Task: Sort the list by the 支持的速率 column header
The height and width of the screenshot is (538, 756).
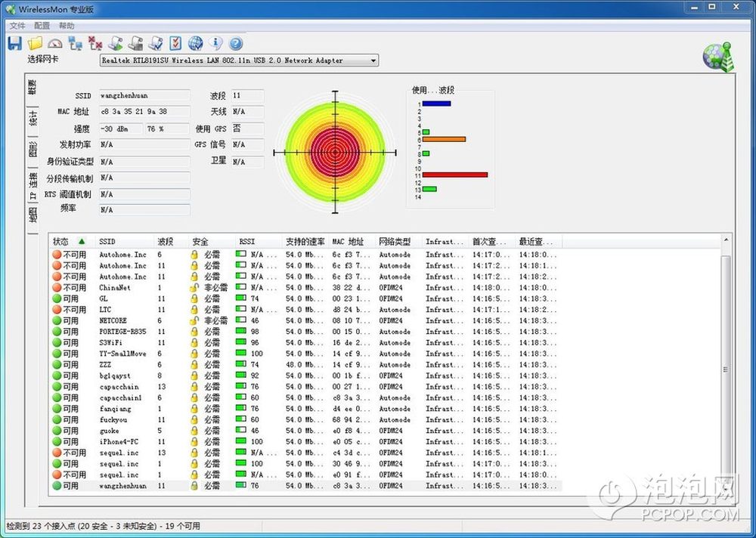Action: click(305, 242)
